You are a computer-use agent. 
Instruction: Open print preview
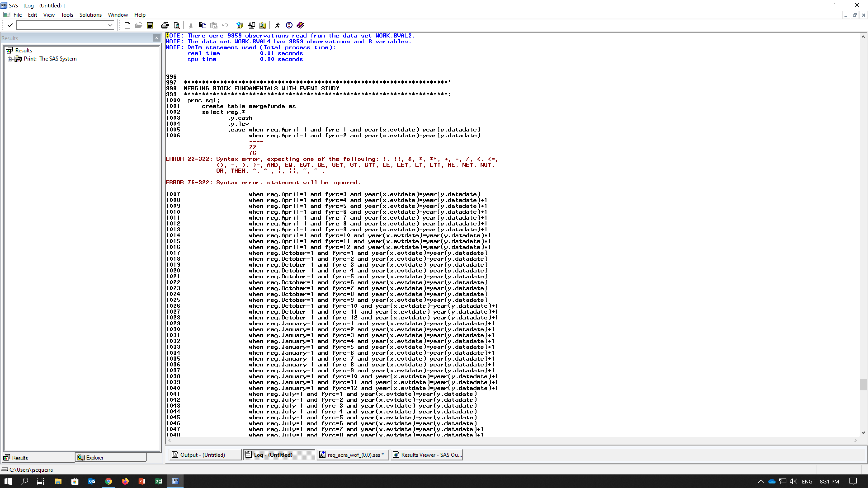pyautogui.click(x=176, y=25)
